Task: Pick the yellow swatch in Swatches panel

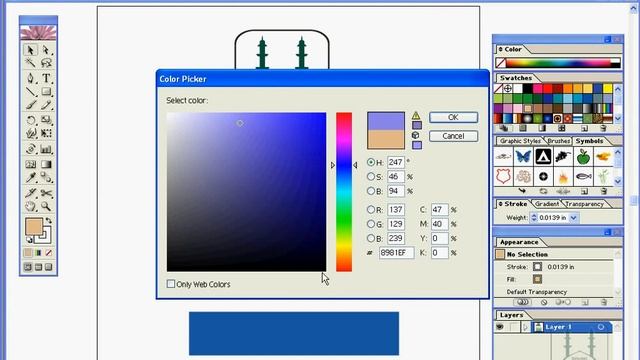Action: point(607,88)
